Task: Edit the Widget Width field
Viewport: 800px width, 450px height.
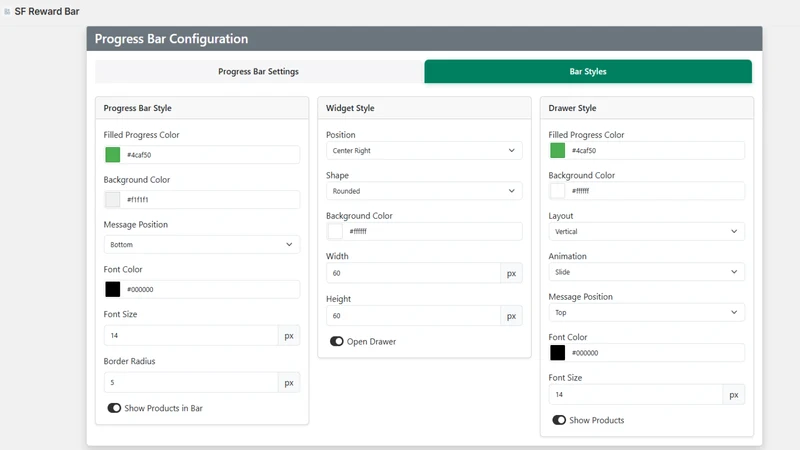Action: pos(413,273)
